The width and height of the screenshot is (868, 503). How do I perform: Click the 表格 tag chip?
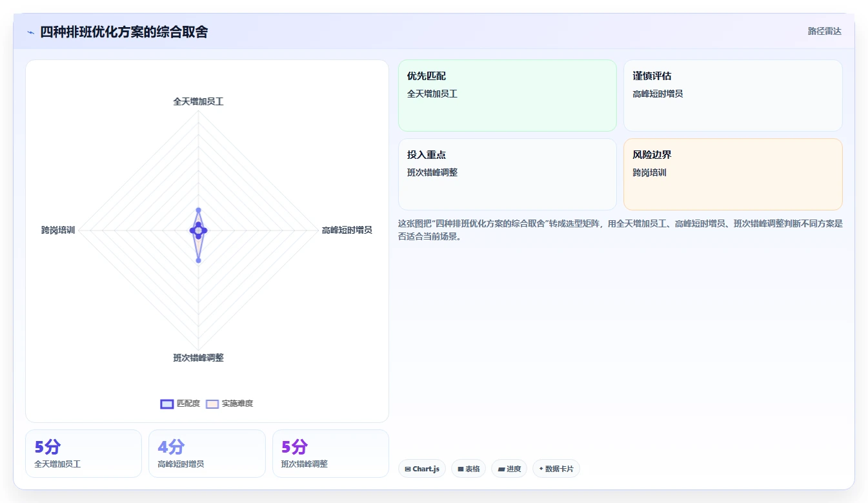[x=469, y=469]
